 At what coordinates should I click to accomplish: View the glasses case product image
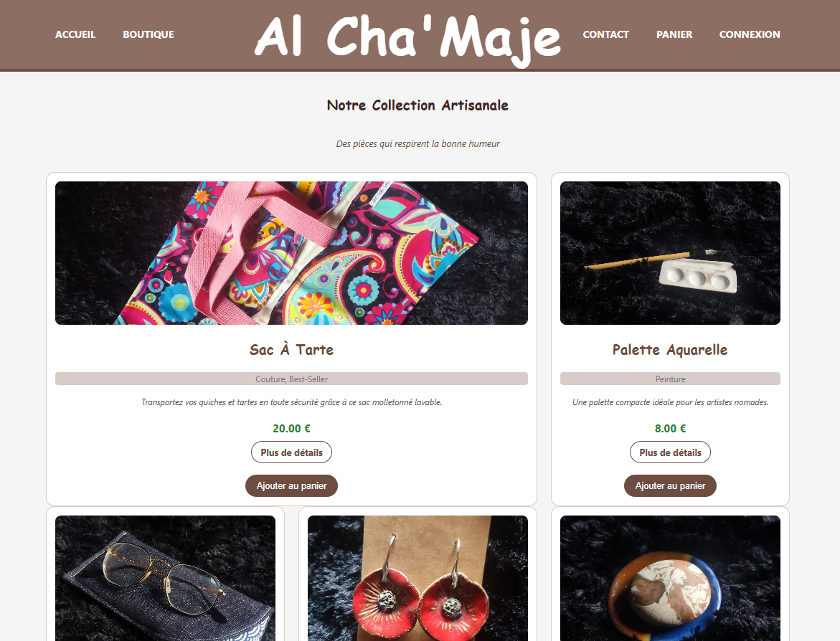tap(165, 579)
